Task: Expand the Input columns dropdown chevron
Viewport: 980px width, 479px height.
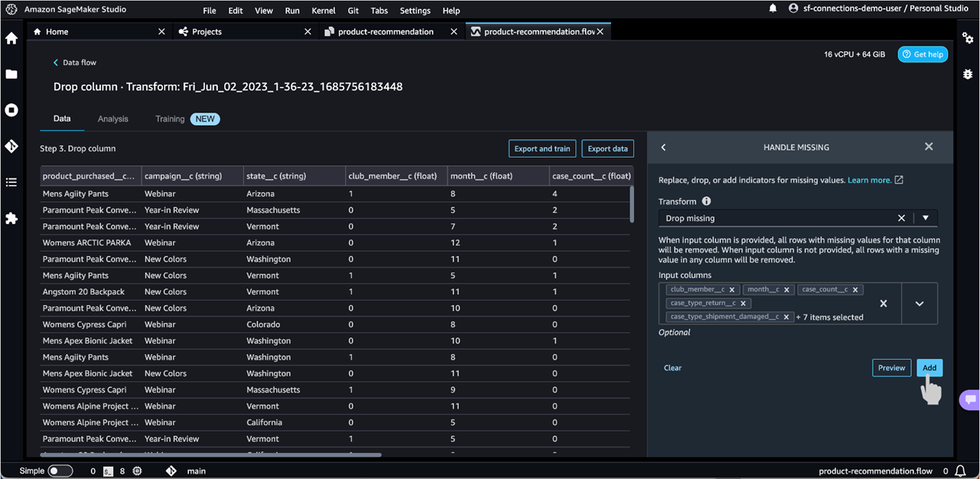Action: [x=920, y=304]
